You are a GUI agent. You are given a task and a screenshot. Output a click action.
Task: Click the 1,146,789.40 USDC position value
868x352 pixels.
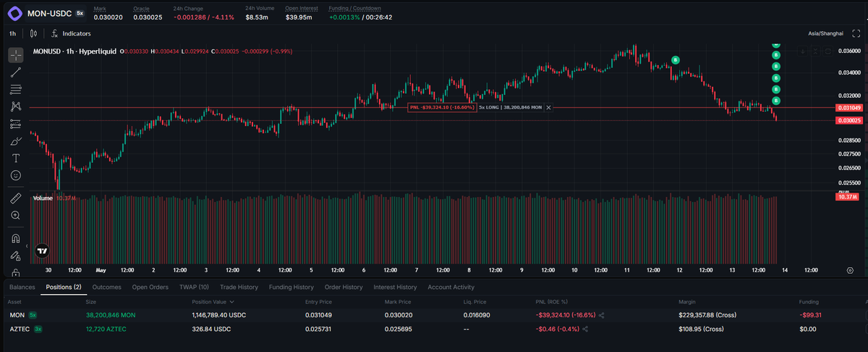coord(221,315)
